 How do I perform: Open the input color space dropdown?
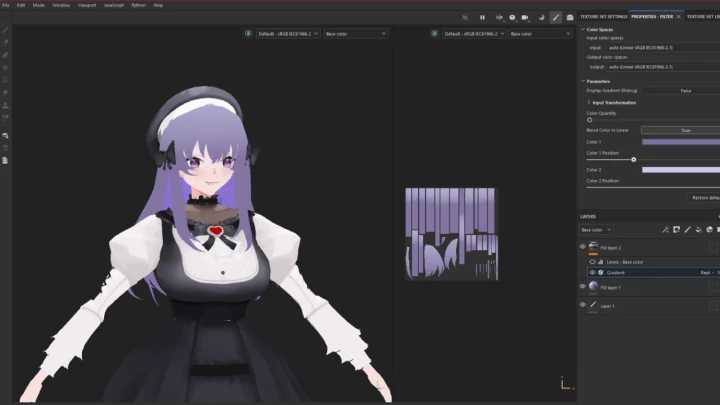663,48
